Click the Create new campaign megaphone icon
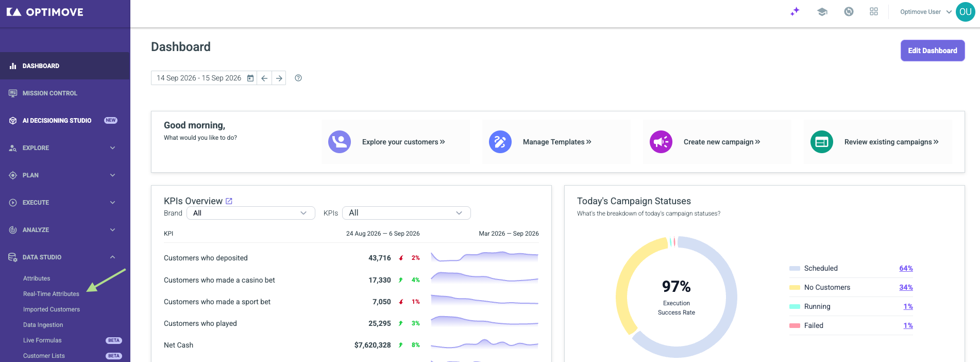 pyautogui.click(x=661, y=142)
